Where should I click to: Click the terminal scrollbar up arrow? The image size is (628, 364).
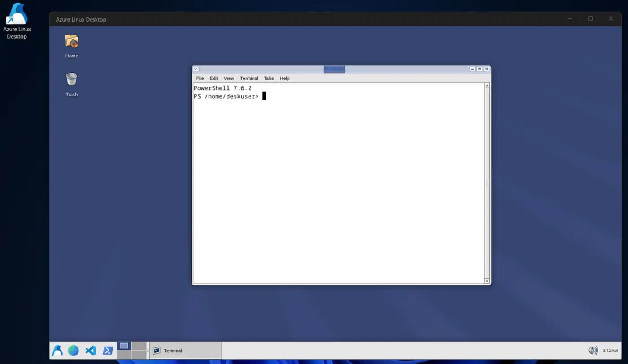[487, 86]
